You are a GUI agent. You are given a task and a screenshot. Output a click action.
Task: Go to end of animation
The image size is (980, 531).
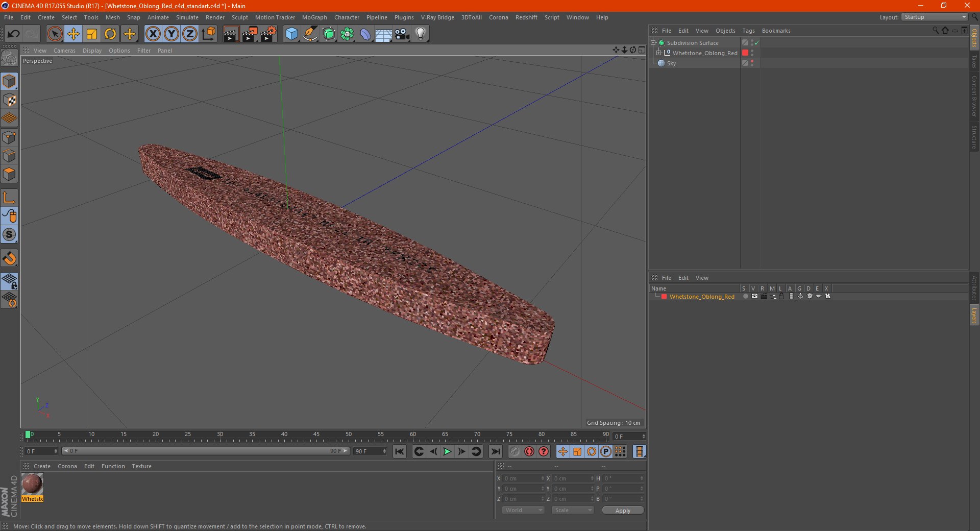tap(495, 451)
